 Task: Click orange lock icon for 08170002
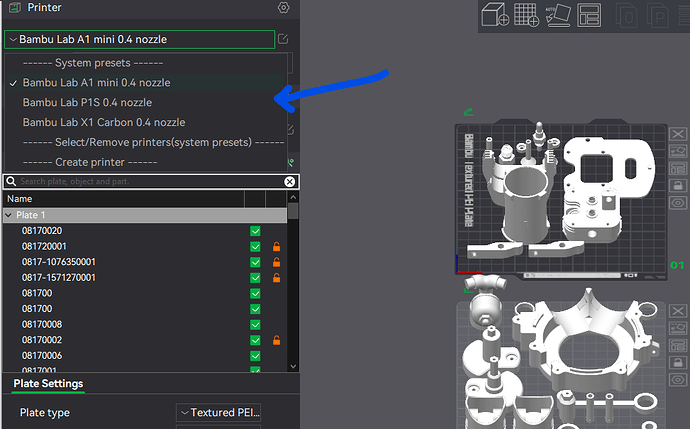point(276,340)
